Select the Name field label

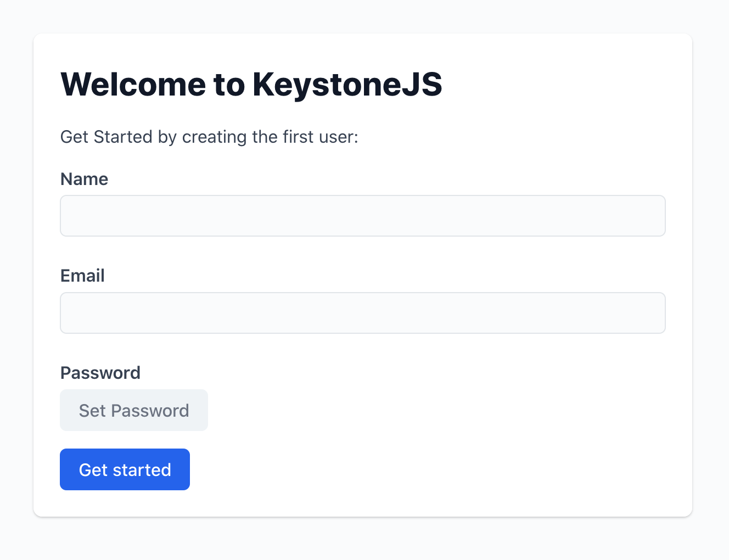click(83, 179)
